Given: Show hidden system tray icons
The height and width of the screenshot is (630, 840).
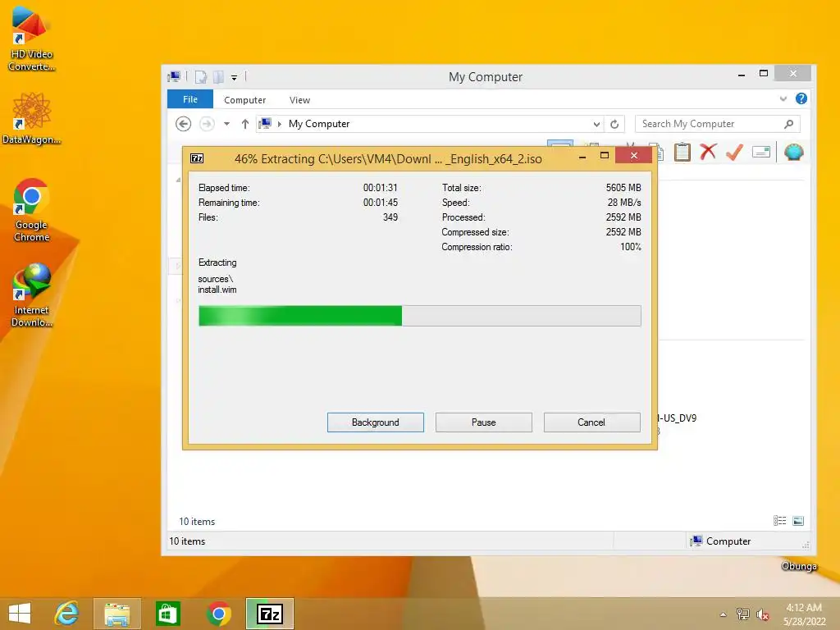Looking at the screenshot, I should [724, 614].
